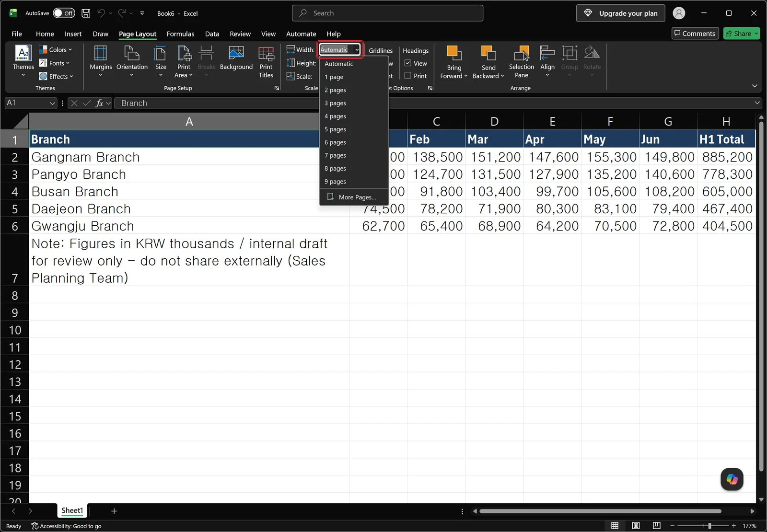Click zoom level 177% in status bar

coord(749,526)
